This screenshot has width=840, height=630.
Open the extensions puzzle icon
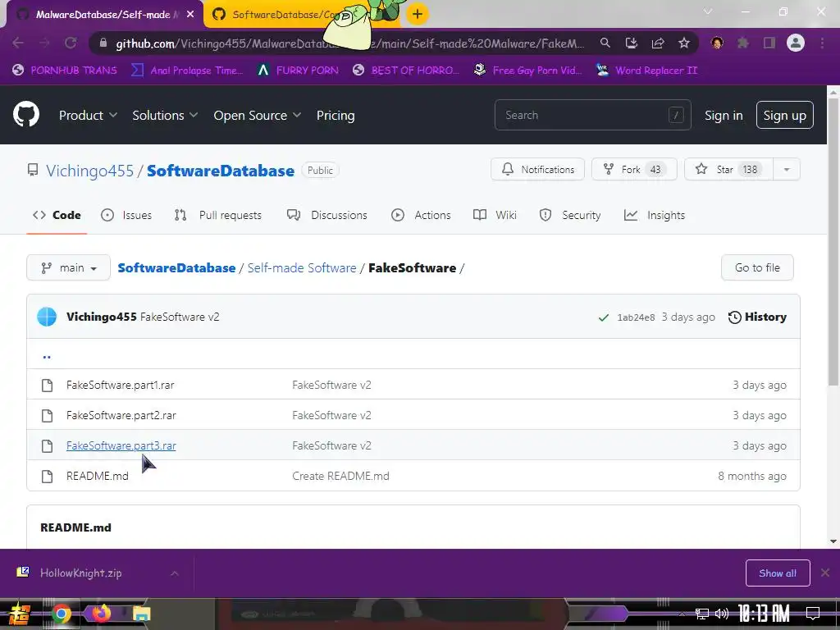click(743, 43)
